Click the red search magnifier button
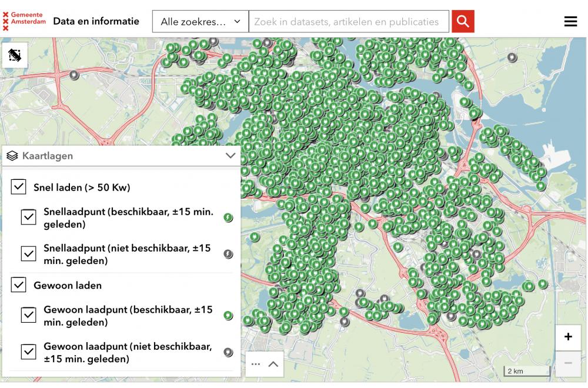The height and width of the screenshot is (388, 588). pos(463,21)
